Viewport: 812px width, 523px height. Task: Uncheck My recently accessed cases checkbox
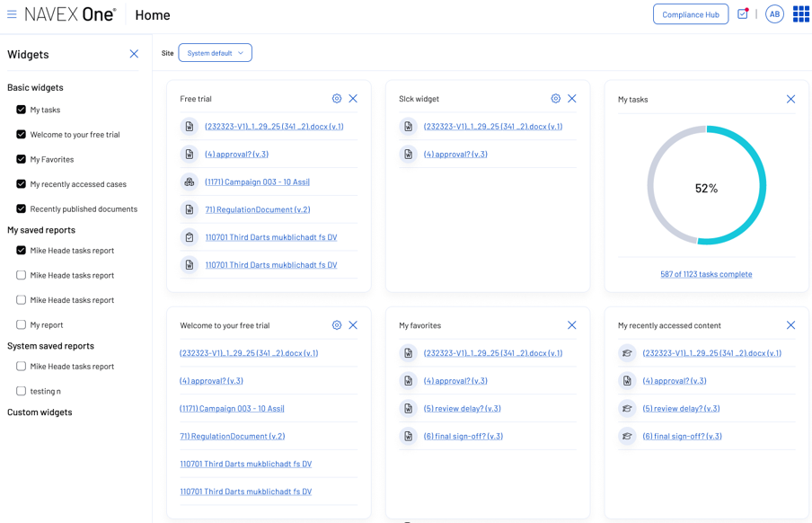tap(22, 184)
